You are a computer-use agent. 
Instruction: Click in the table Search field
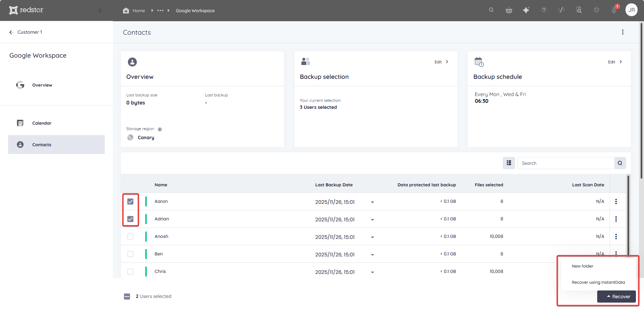pos(566,163)
